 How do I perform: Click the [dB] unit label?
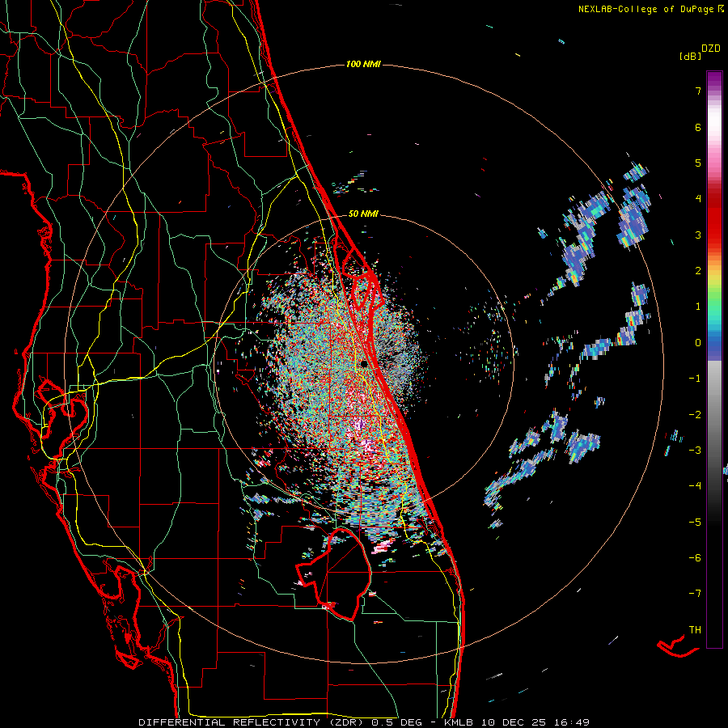[690, 56]
